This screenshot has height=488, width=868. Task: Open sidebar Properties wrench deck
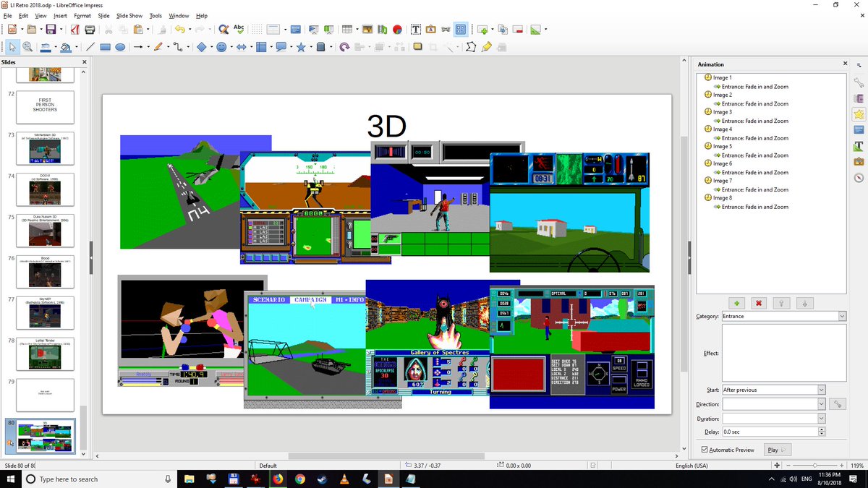859,82
